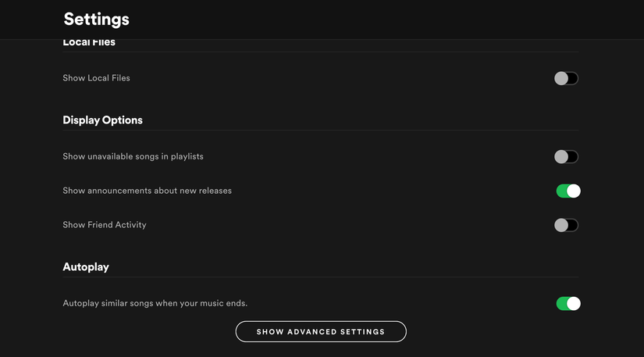644x357 pixels.
Task: Click the "Show Local Files" label text
Action: pos(96,78)
